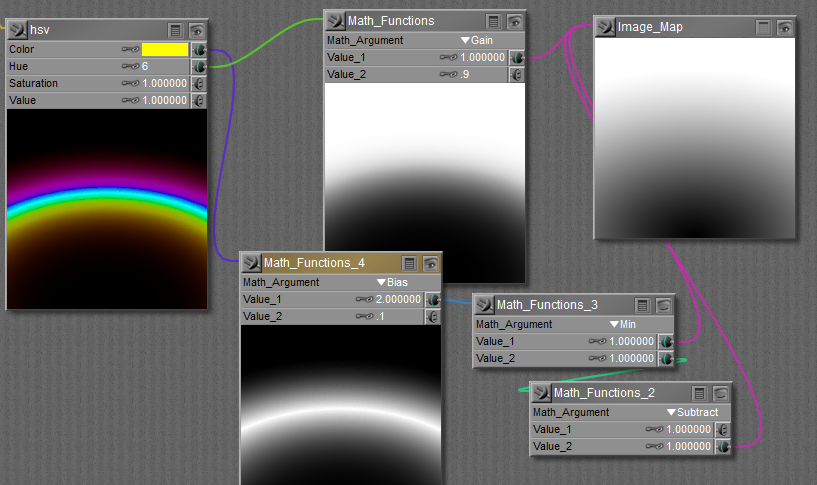Select the Math_Functions_4 title bar

click(341, 263)
